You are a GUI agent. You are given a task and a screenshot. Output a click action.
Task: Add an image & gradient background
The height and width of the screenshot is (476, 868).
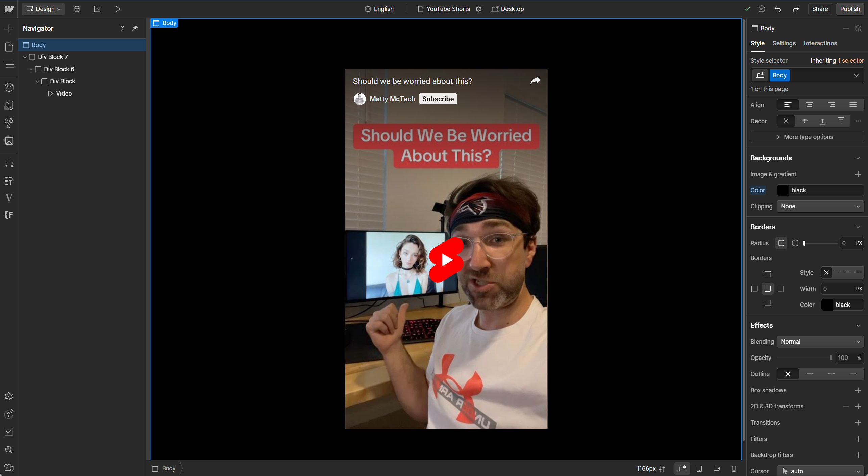858,174
